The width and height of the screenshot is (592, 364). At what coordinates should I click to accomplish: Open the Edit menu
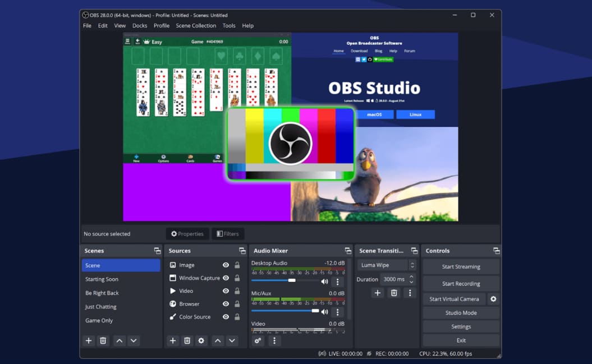click(103, 26)
